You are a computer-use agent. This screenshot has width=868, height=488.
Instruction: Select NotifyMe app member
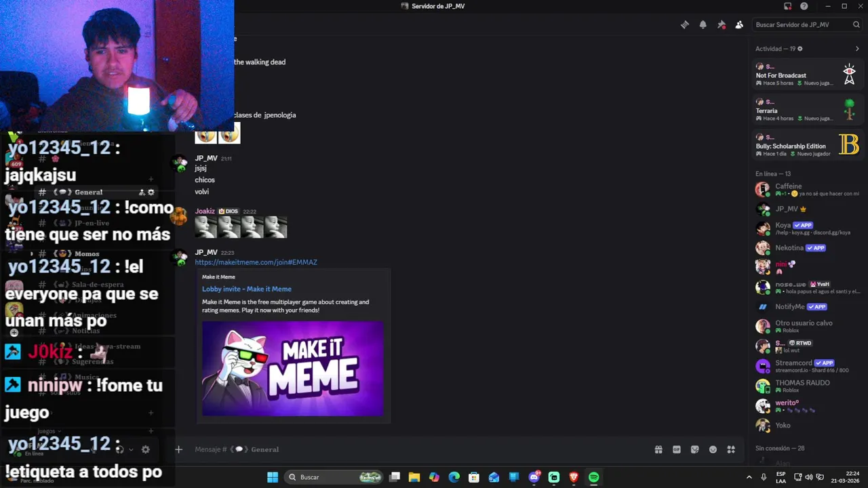click(808, 307)
